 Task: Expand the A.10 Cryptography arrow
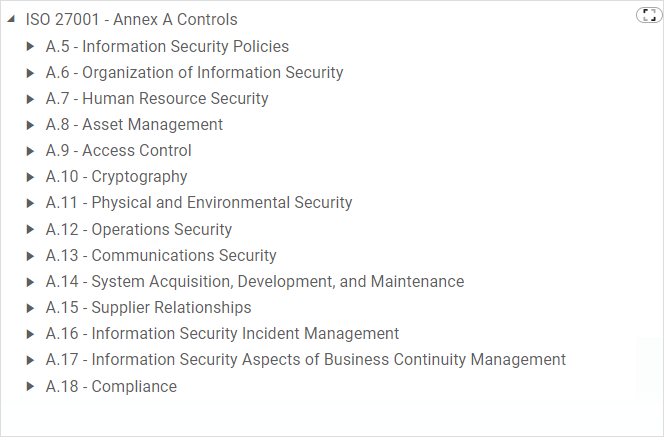[x=30, y=177]
